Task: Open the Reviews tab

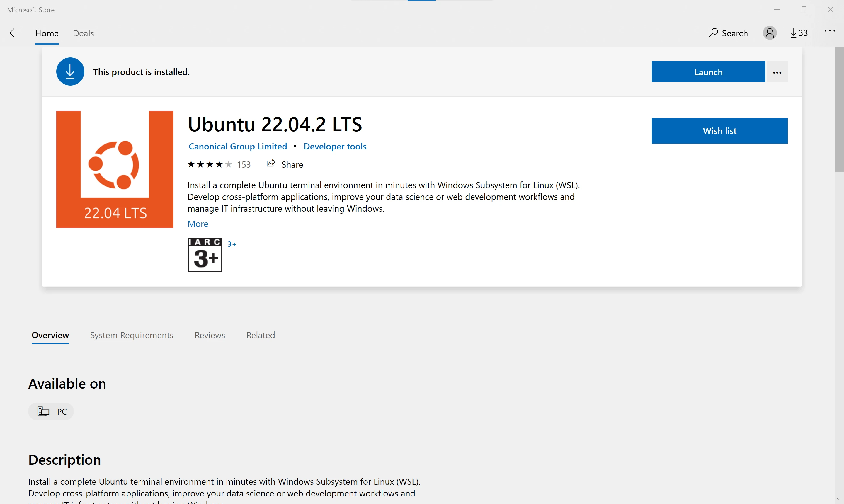Action: click(x=210, y=335)
